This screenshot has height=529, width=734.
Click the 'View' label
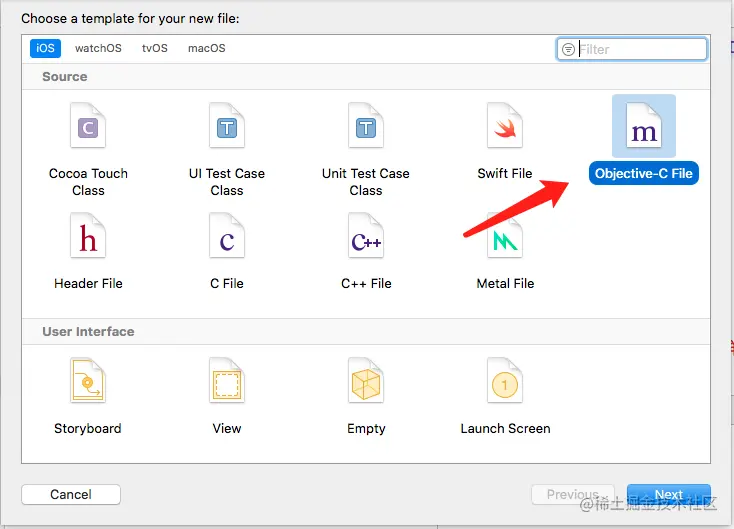click(x=227, y=428)
